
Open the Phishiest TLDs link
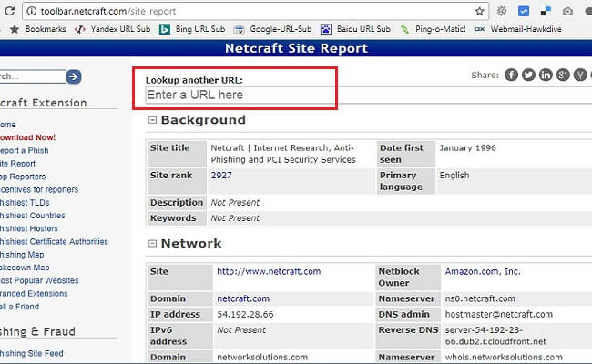25,203
